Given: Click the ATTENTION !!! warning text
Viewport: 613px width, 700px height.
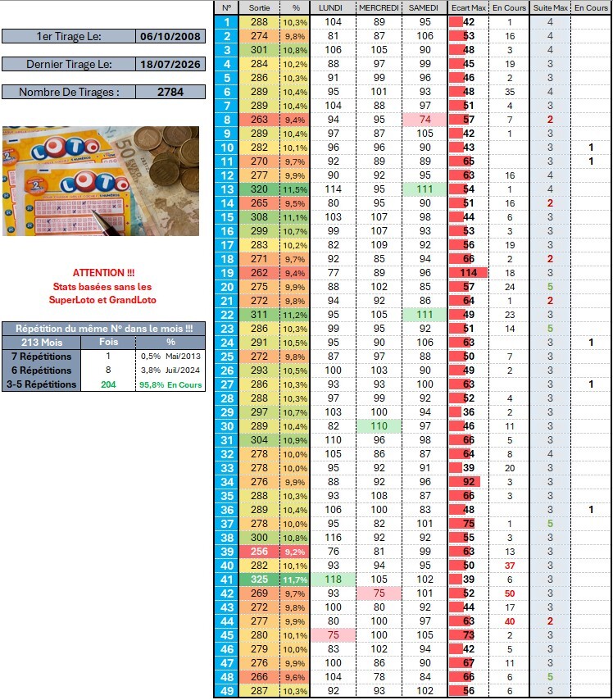Looking at the screenshot, I should tap(103, 273).
